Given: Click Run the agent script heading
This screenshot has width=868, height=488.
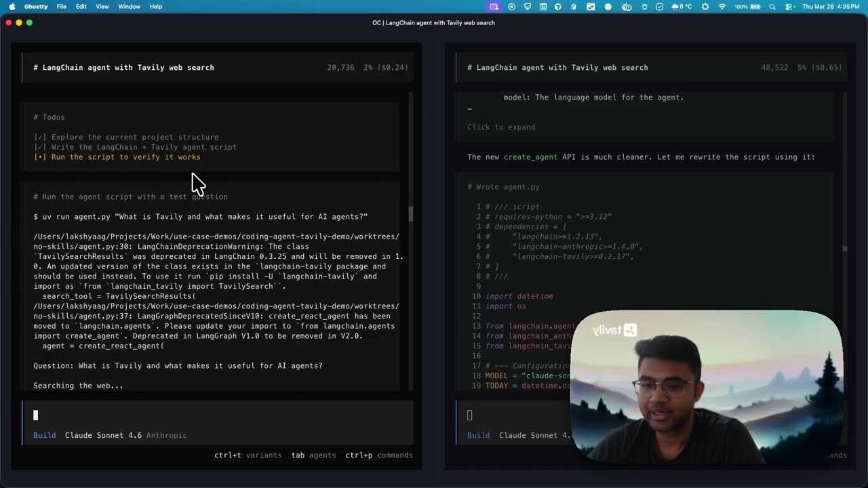Looking at the screenshot, I should [130, 197].
